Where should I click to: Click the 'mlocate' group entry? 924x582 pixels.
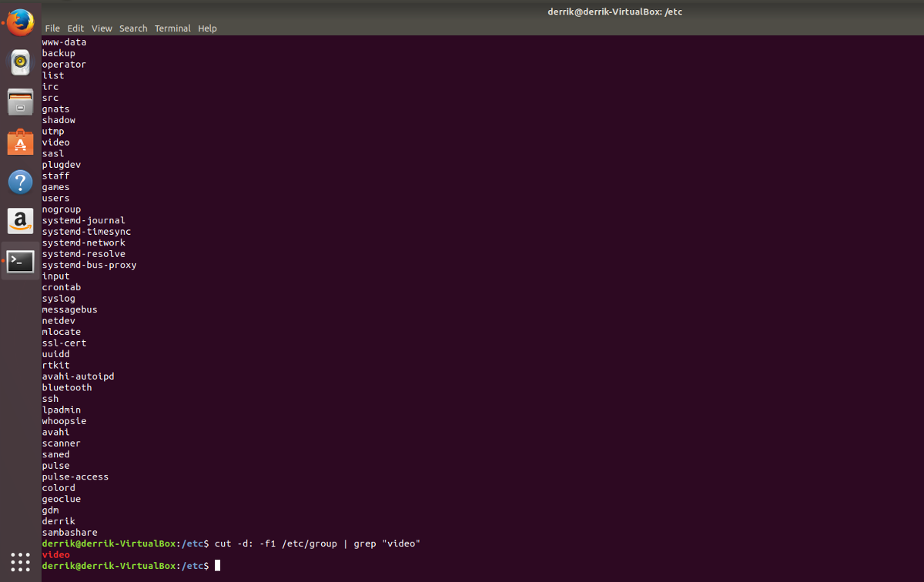pyautogui.click(x=62, y=333)
